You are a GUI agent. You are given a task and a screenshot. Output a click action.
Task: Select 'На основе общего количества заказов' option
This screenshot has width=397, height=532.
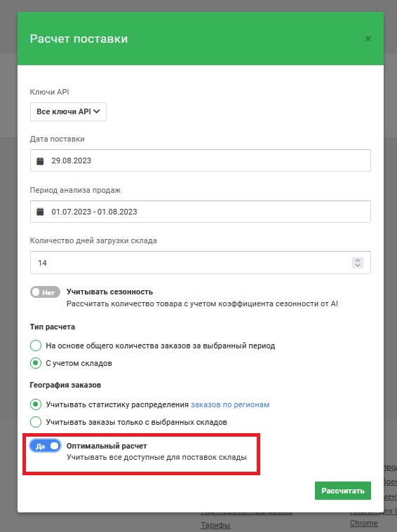[x=36, y=346]
